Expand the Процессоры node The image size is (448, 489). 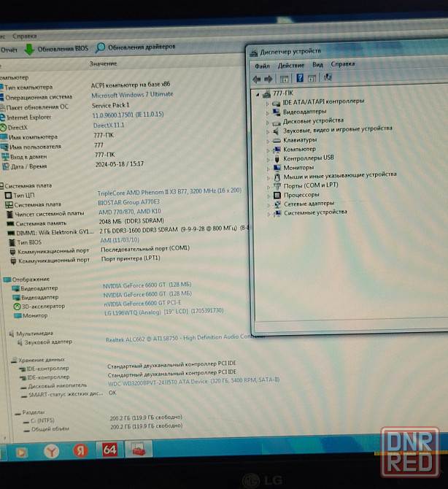pos(269,196)
